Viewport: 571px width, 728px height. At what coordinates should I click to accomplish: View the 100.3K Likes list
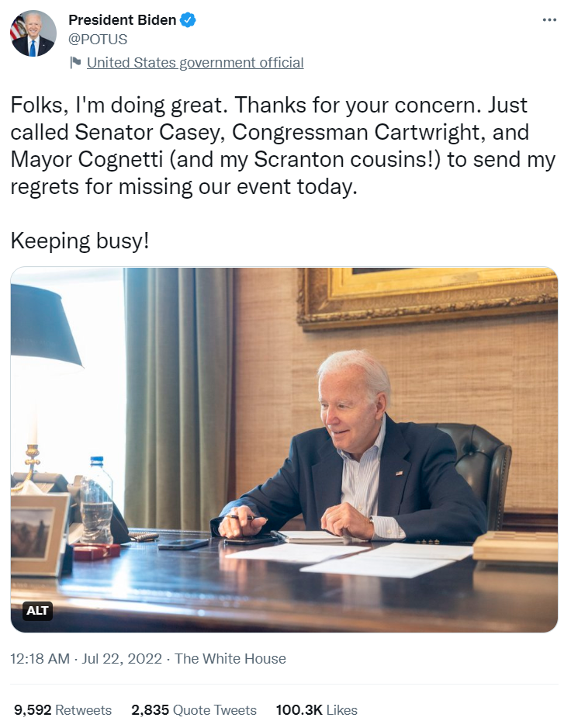[x=317, y=710]
